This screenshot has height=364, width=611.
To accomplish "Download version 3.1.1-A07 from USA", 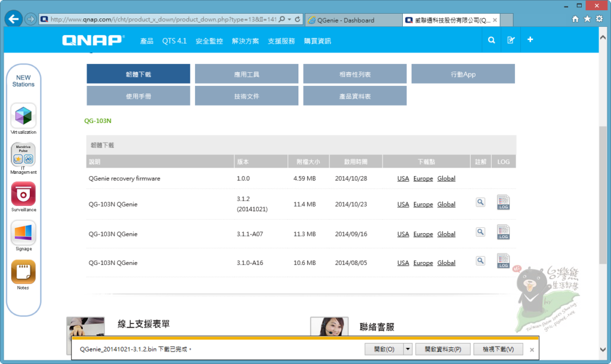I will coord(403,235).
